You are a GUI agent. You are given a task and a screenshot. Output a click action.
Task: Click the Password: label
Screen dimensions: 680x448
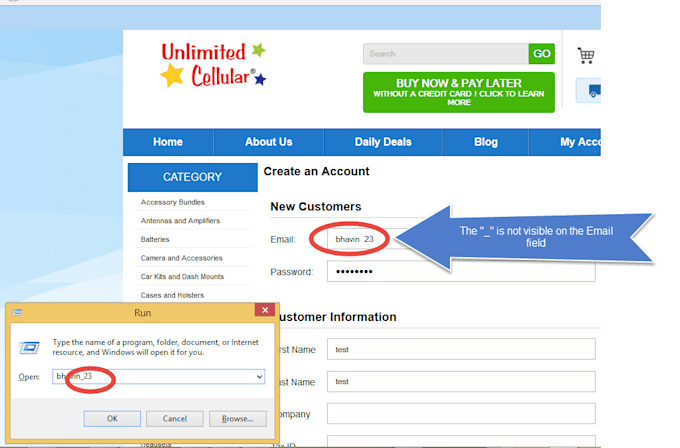coord(292,272)
